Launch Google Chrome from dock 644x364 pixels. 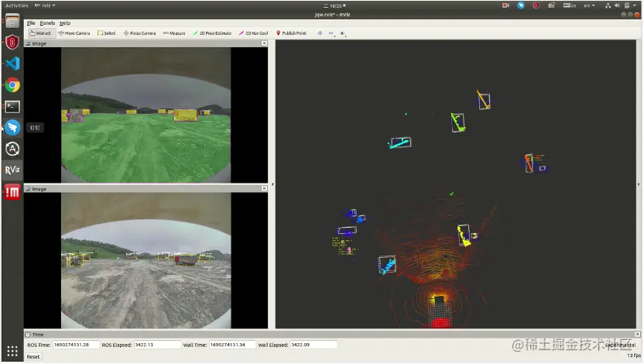coord(12,85)
